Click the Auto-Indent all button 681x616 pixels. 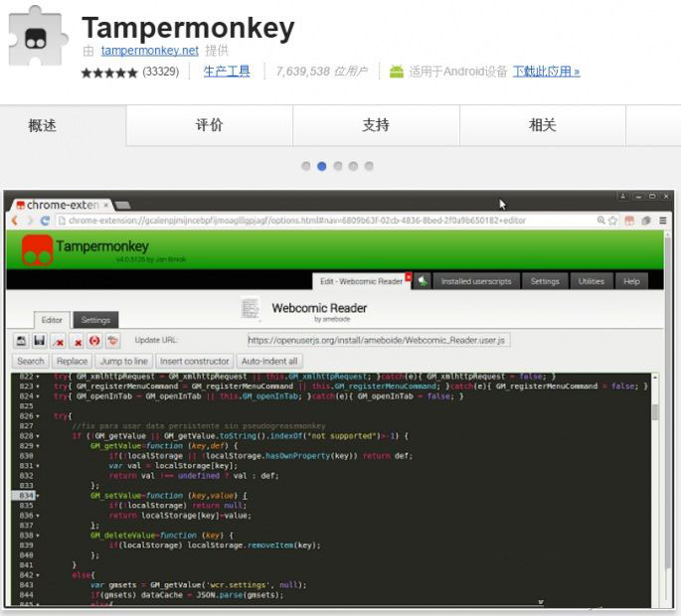click(x=269, y=362)
